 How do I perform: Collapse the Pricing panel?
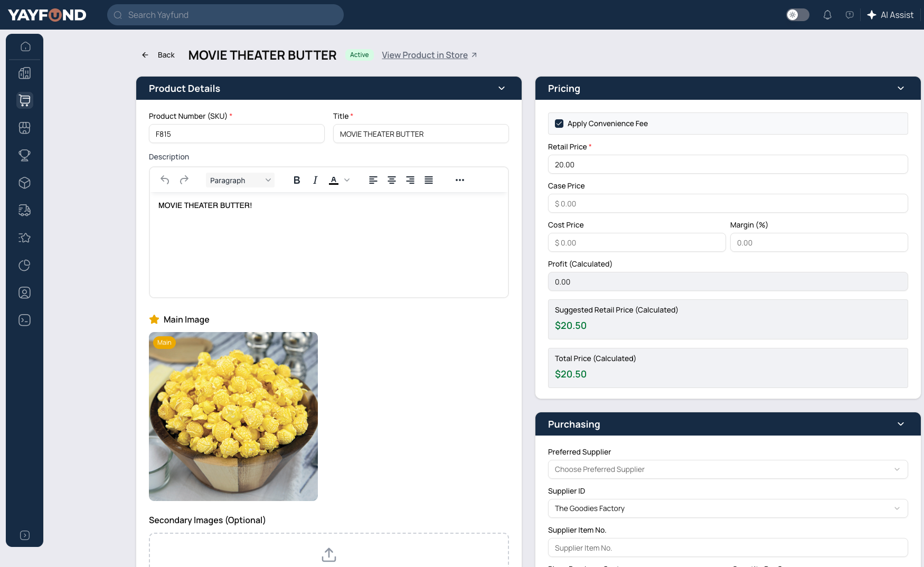[x=901, y=88]
